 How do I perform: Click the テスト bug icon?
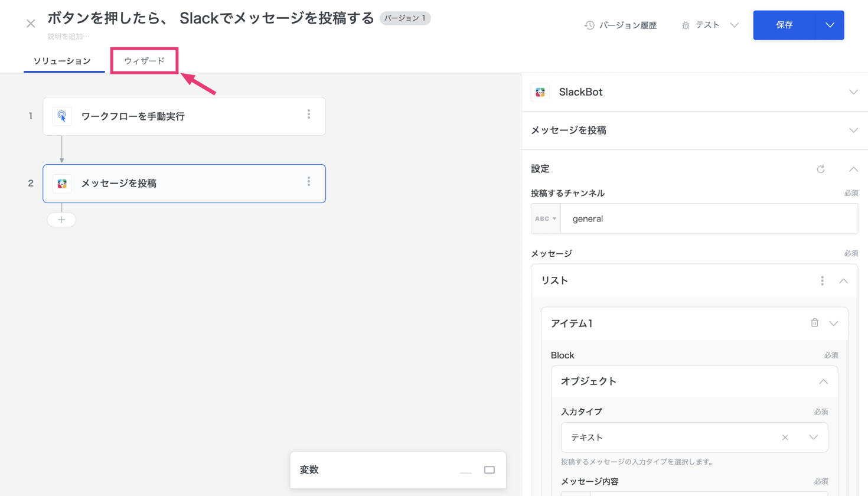686,25
